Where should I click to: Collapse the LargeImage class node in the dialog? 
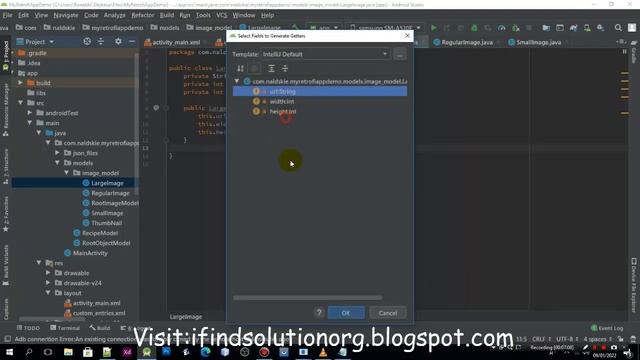tap(237, 81)
